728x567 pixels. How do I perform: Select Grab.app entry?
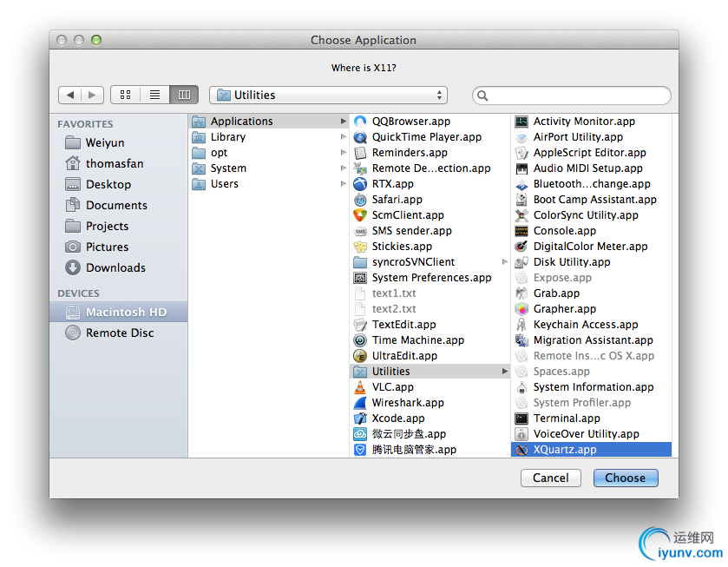click(592, 293)
